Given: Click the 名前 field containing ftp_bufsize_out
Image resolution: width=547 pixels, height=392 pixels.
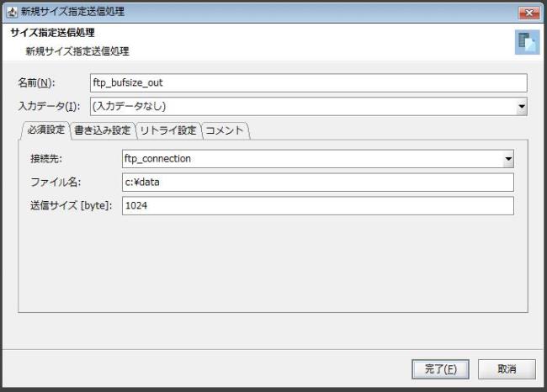Looking at the screenshot, I should pyautogui.click(x=307, y=82).
